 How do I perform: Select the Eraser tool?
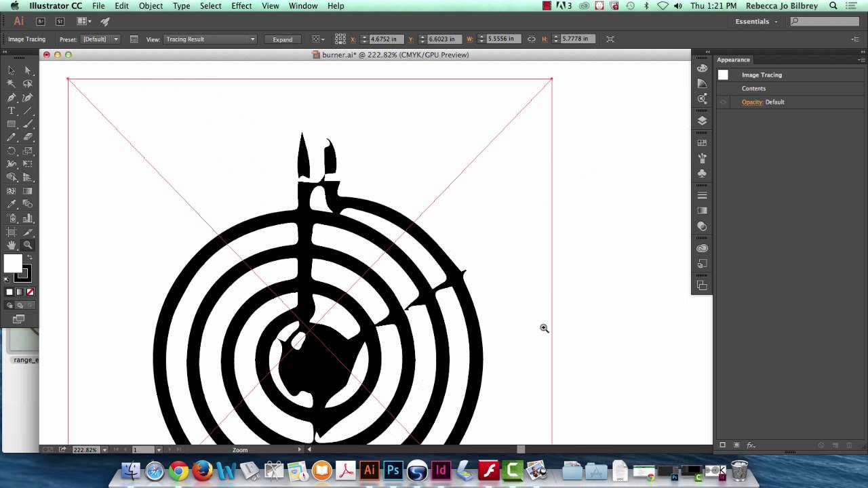tap(28, 137)
